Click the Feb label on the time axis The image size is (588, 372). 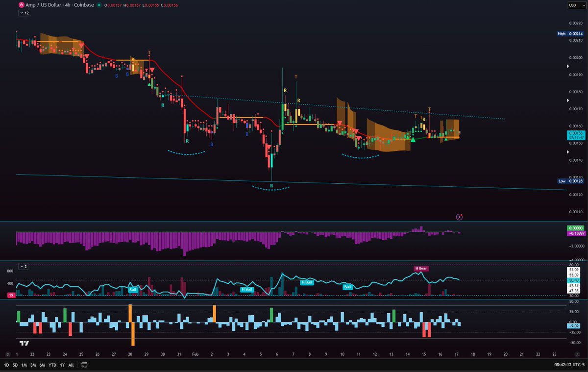coord(195,354)
